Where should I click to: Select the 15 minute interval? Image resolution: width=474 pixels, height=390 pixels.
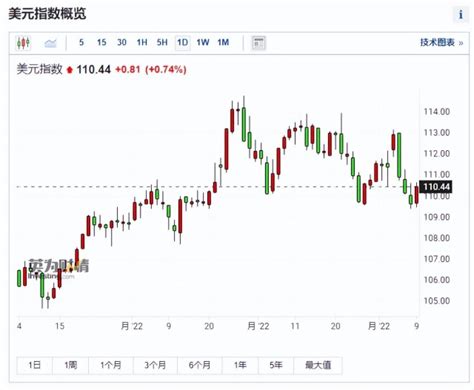click(x=102, y=42)
